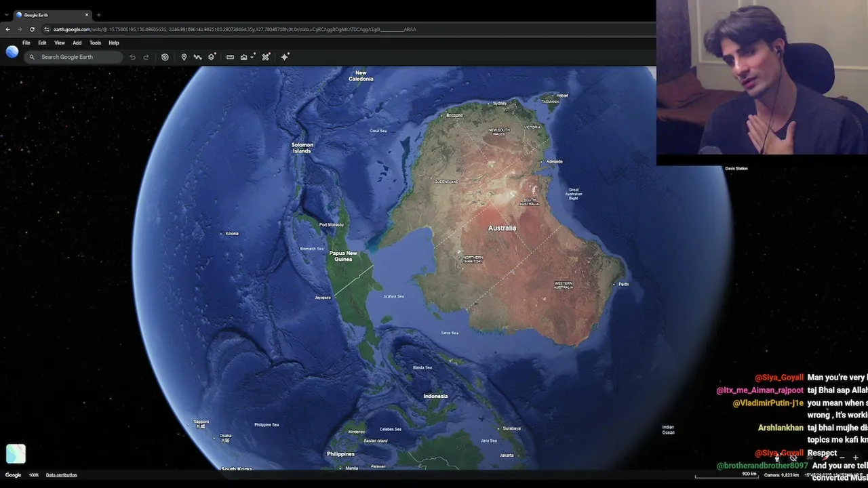
Task: Select the draw path or polygon tool
Action: pyautogui.click(x=197, y=57)
